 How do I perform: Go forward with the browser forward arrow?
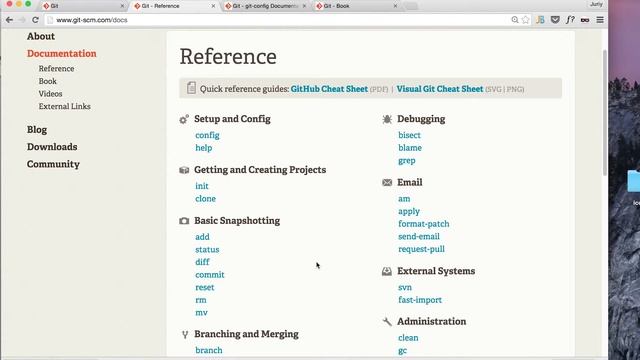22,20
